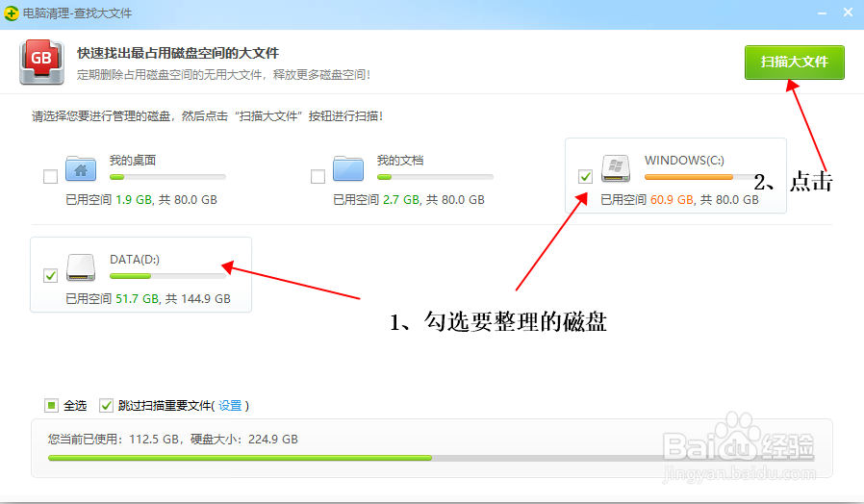This screenshot has height=504, width=864.
Task: Click the green 扫描大文件 scan button
Action: click(x=794, y=63)
